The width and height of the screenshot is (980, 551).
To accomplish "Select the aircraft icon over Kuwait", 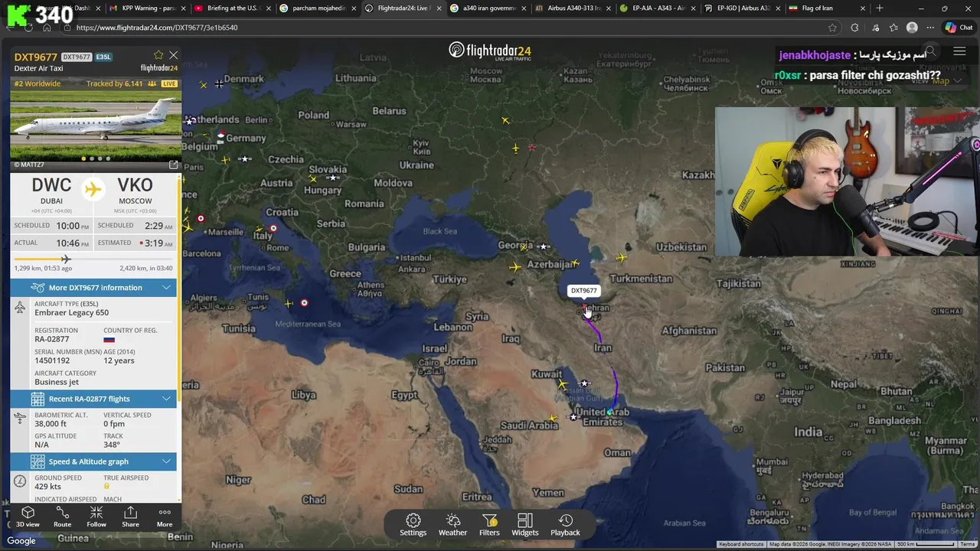I will coord(563,384).
